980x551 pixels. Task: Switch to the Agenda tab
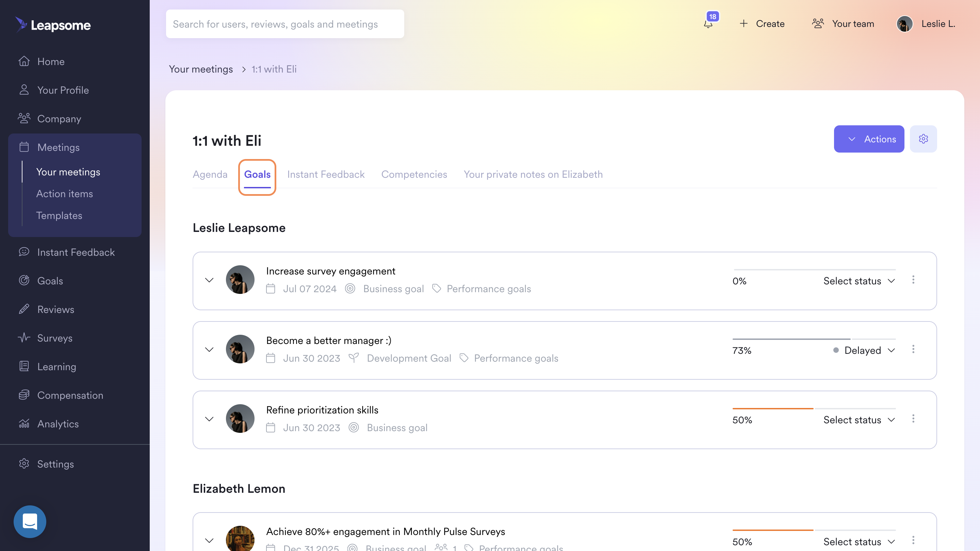pos(210,174)
